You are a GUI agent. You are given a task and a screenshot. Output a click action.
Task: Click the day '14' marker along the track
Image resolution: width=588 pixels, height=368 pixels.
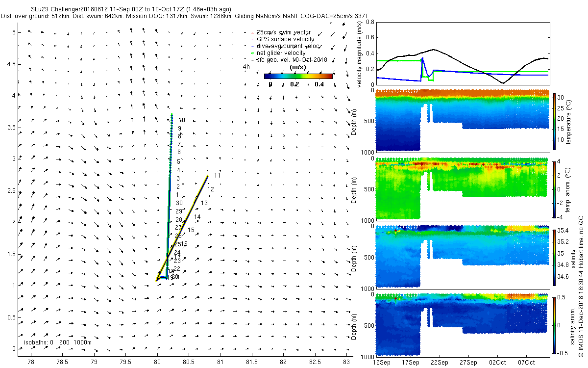[197, 217]
